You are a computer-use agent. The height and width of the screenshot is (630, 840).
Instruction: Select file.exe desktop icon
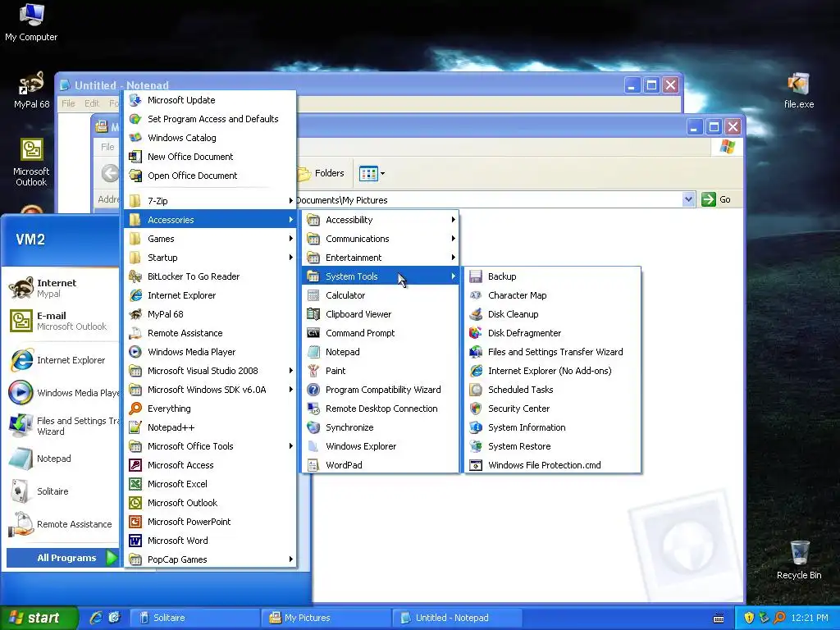[x=799, y=90]
